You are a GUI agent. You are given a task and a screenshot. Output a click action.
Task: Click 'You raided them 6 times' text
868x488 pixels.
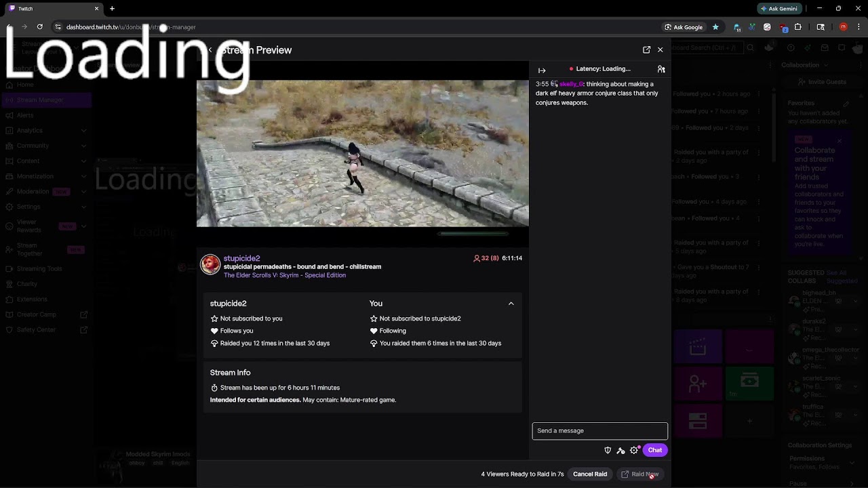tap(440, 344)
